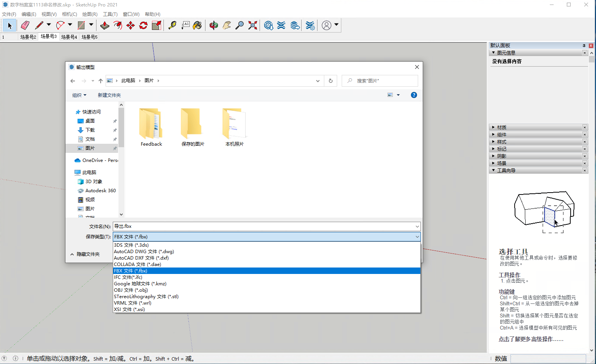Open Extension Manager icon
Image resolution: width=596 pixels, height=364 pixels.
click(310, 25)
